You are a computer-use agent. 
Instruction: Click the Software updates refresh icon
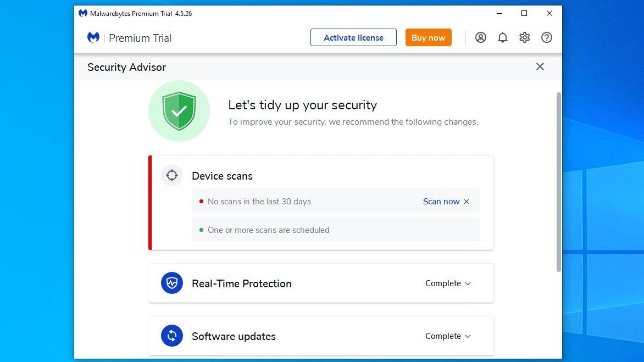[172, 336]
